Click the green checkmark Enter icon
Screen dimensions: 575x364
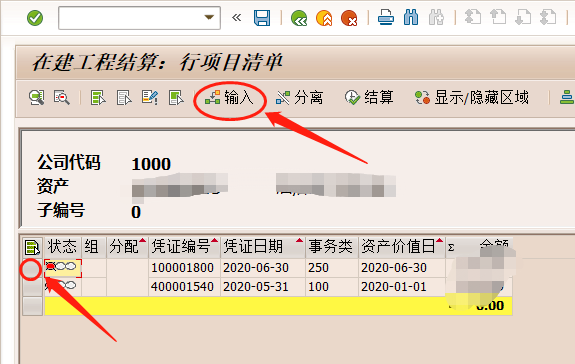35,18
